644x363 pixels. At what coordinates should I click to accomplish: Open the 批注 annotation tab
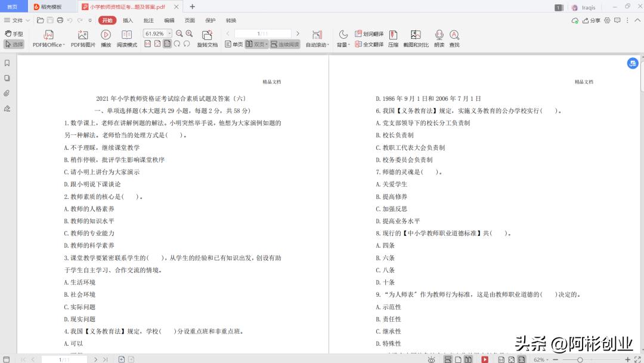(148, 20)
